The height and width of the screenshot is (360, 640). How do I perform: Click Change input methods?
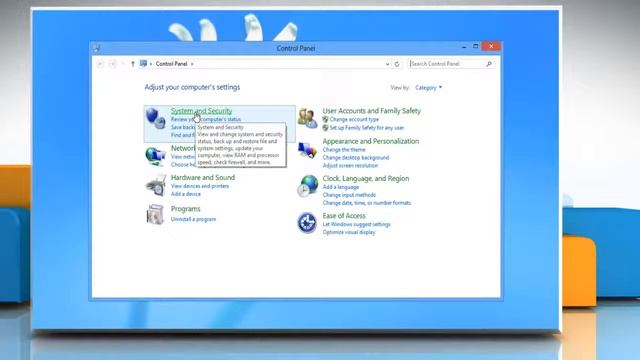click(x=349, y=195)
